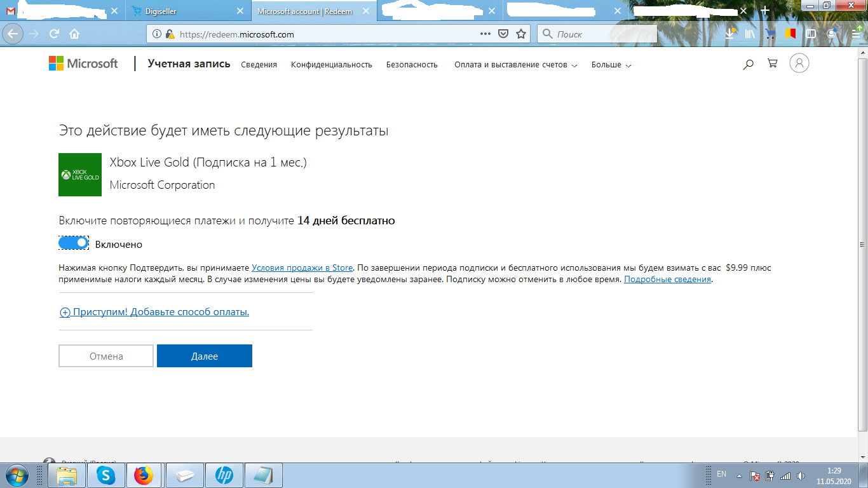Open the Firefox Library

point(750,34)
